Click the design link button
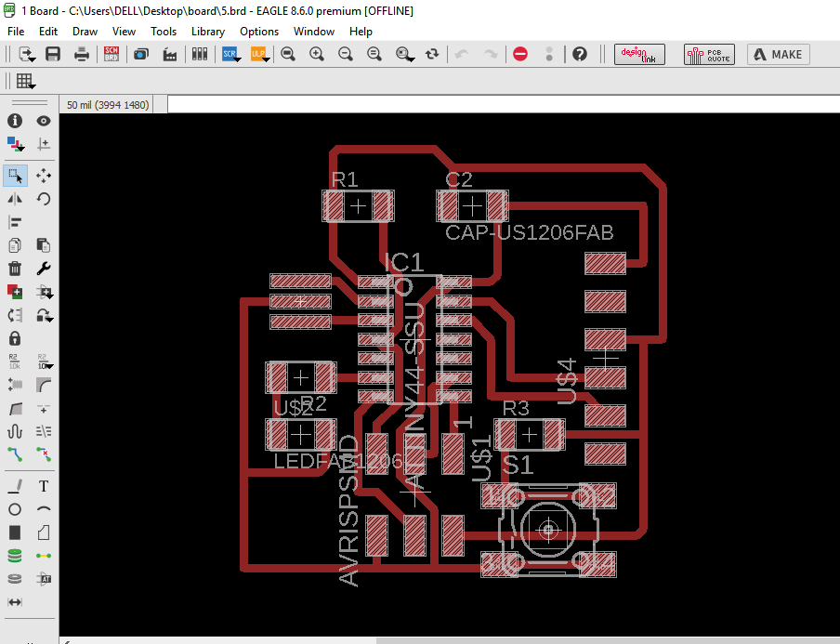Screen dimensions: 840x644 (x=639, y=55)
